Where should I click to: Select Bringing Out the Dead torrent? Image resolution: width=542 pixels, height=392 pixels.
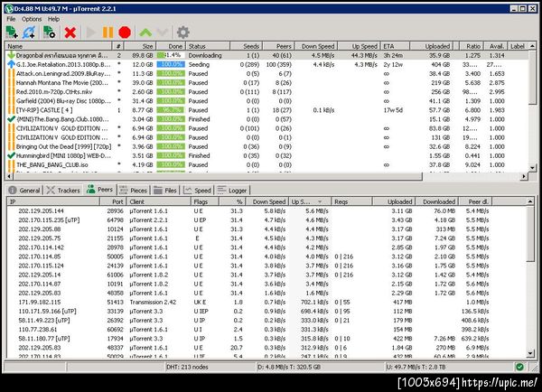click(266, 146)
